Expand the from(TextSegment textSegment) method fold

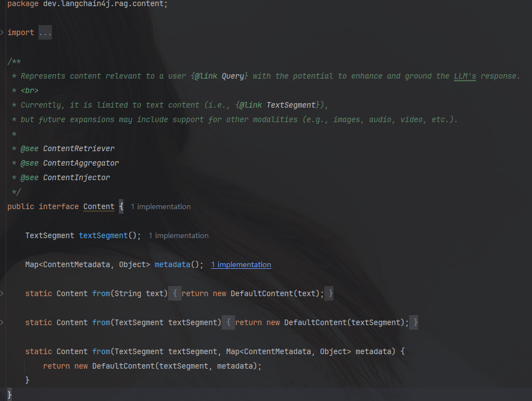point(2,322)
